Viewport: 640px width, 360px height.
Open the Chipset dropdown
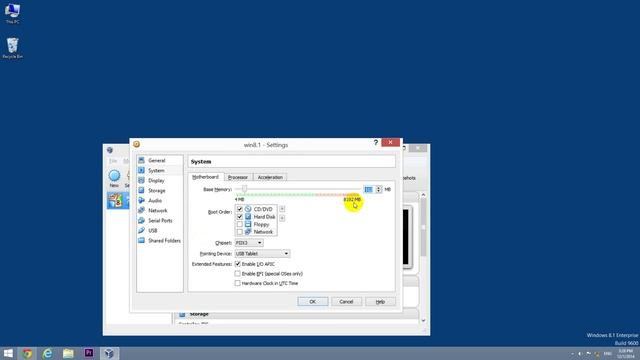tap(249, 243)
